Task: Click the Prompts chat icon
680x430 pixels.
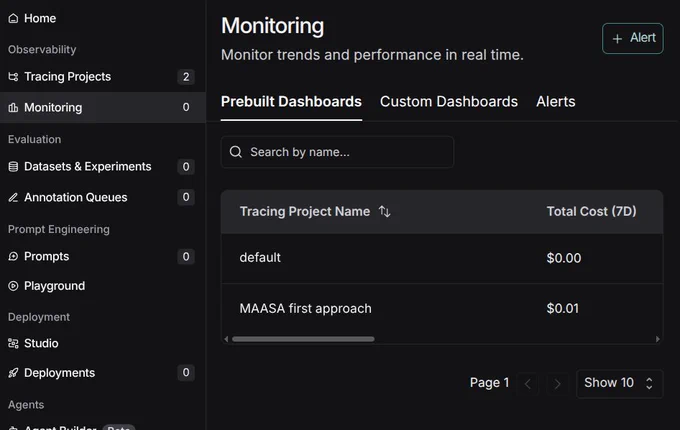Action: point(13,256)
